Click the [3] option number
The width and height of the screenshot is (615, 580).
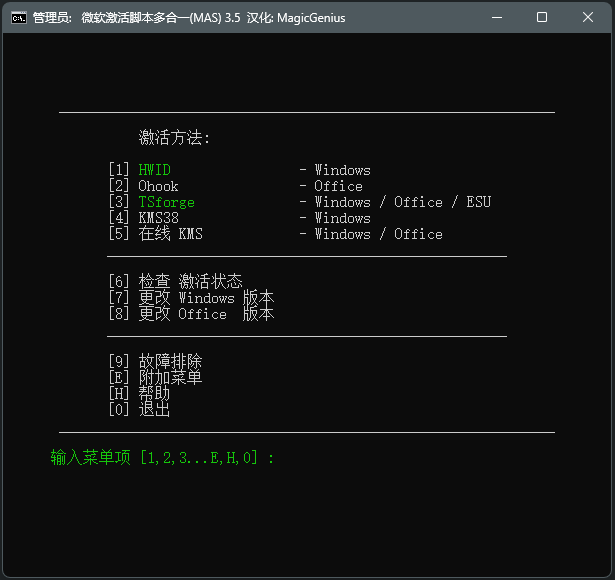pos(119,202)
